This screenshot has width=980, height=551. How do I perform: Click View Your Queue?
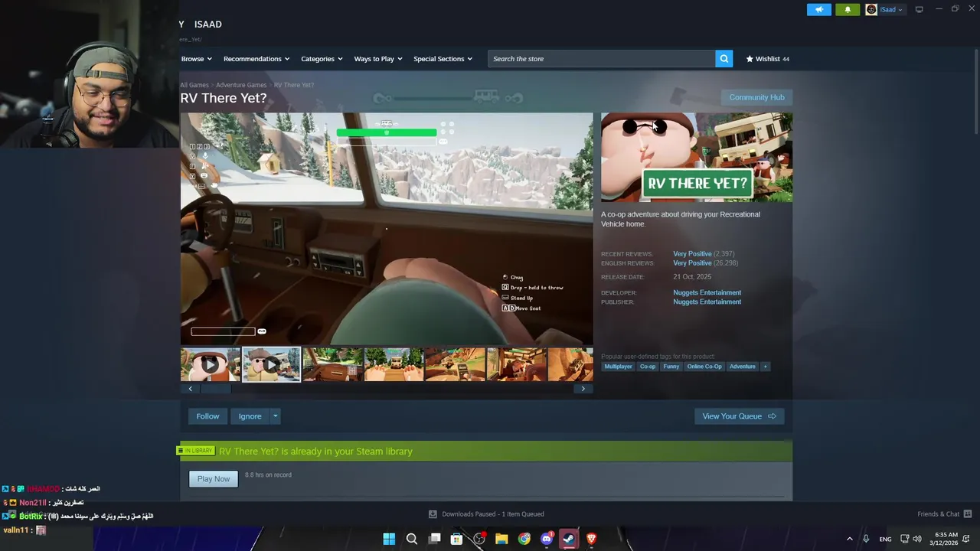(x=739, y=416)
